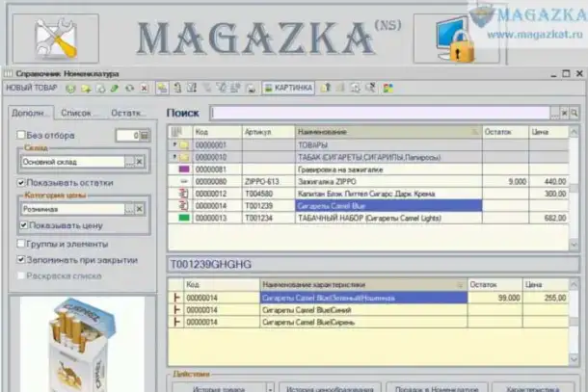
Task: Check Группы и элементы
Action: [21, 244]
